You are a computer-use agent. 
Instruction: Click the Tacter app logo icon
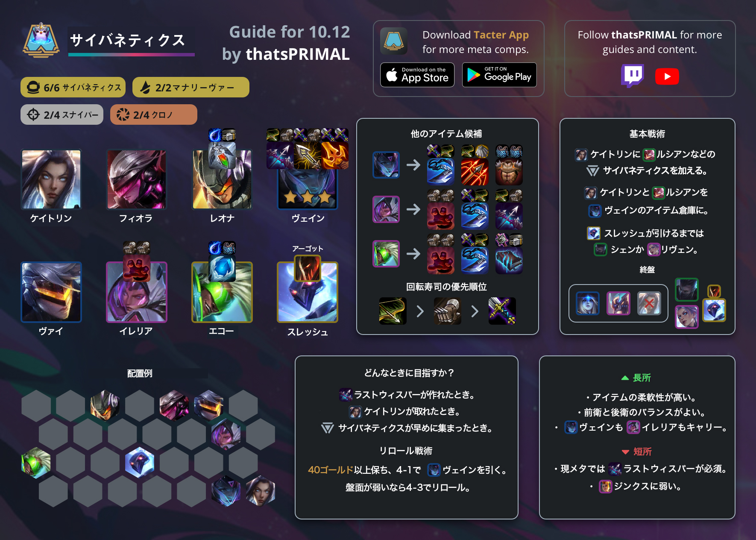(x=394, y=41)
